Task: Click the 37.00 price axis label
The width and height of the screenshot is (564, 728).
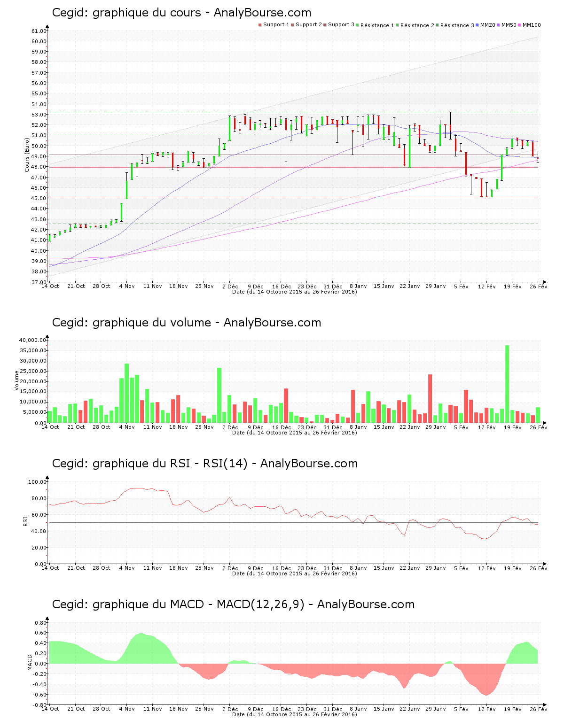Action: (x=39, y=282)
